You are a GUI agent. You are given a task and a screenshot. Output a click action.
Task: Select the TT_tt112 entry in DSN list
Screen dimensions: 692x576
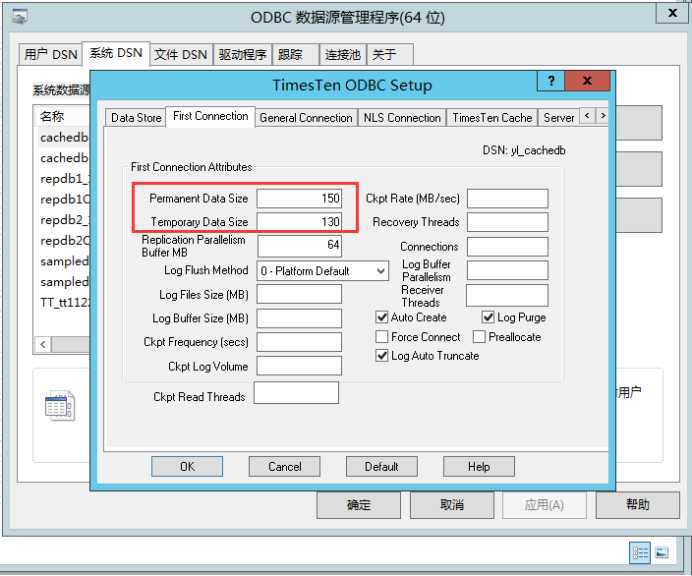64,302
